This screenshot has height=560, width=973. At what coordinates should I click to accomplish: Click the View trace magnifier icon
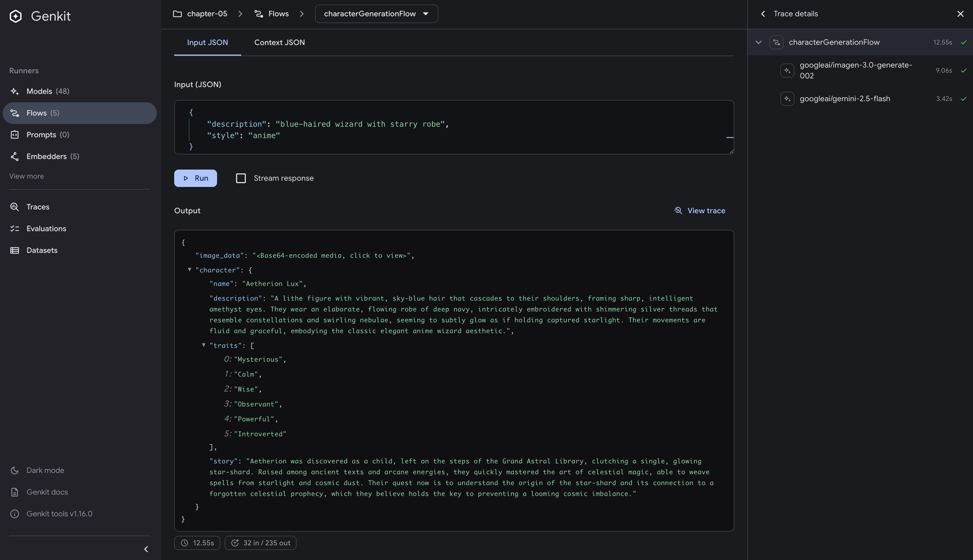tap(678, 211)
